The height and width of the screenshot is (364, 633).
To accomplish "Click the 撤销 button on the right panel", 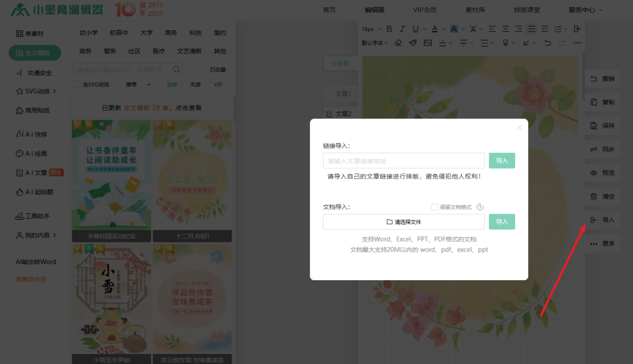I will (x=603, y=79).
